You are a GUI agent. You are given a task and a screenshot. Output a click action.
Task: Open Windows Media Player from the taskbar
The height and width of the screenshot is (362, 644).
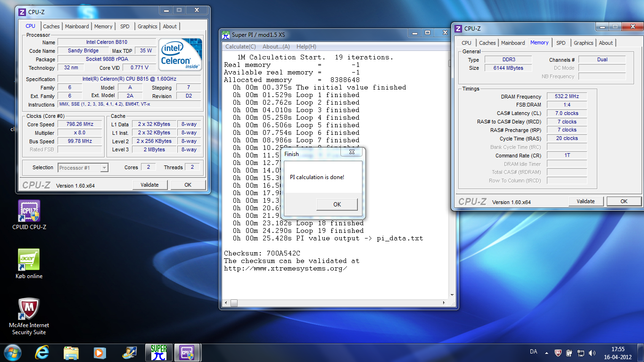tap(99, 352)
